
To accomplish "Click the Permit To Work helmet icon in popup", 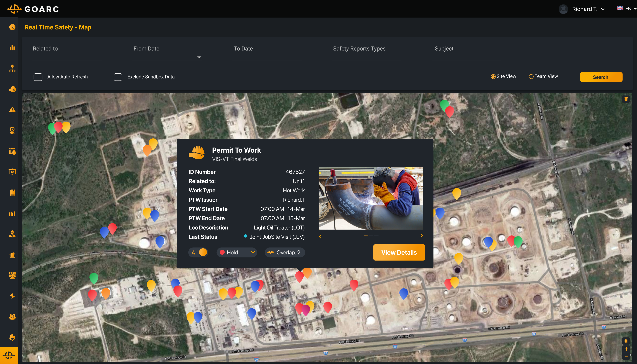I will tap(197, 153).
